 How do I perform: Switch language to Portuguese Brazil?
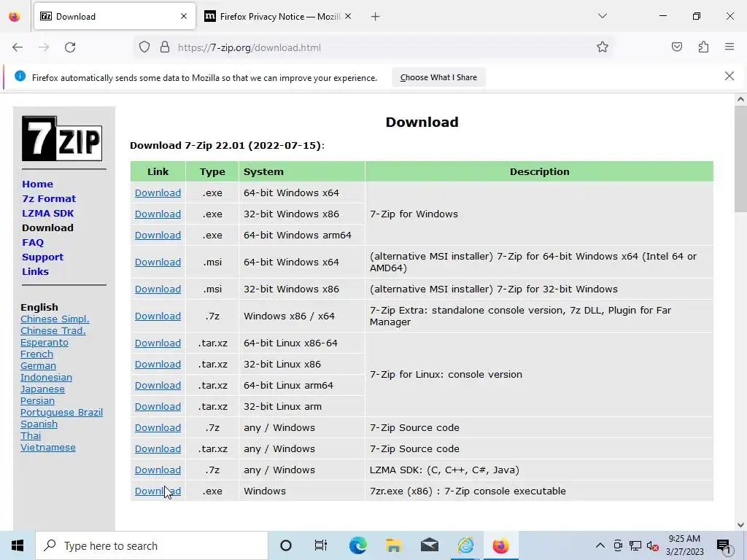coord(61,413)
